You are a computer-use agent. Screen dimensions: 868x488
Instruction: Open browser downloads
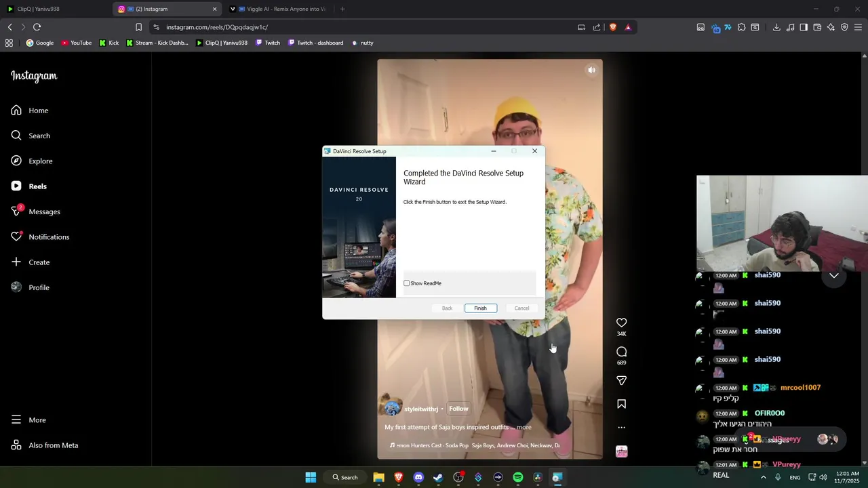click(776, 27)
